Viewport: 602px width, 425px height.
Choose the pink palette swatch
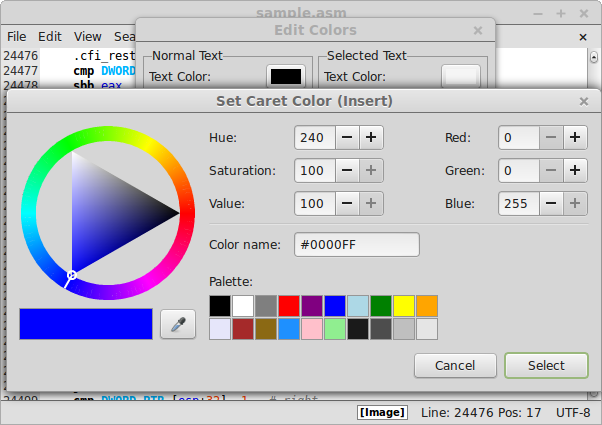(x=312, y=329)
